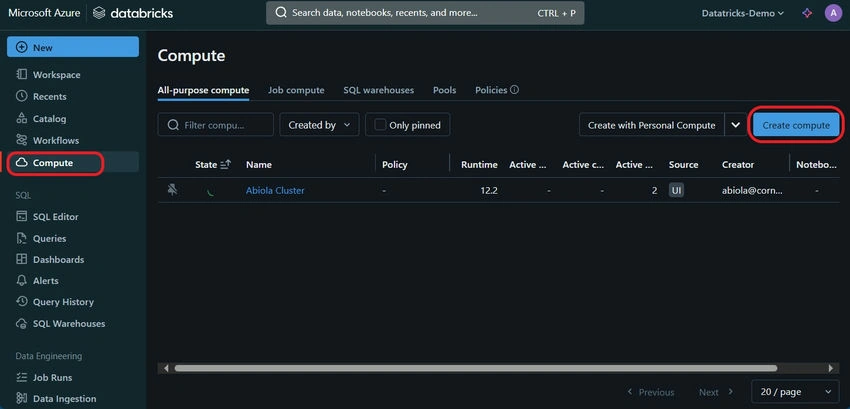Click the Catalog sidebar icon

point(22,118)
